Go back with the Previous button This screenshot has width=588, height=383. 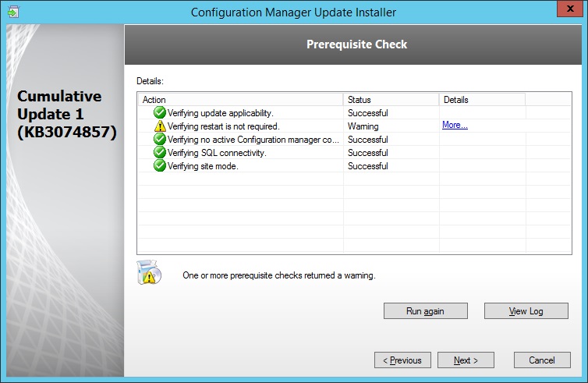tap(402, 360)
